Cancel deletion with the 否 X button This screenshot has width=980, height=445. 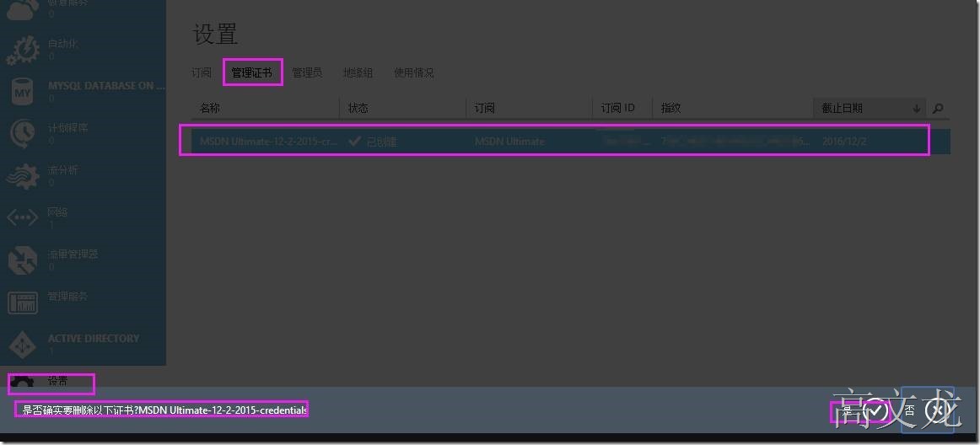coord(940,410)
